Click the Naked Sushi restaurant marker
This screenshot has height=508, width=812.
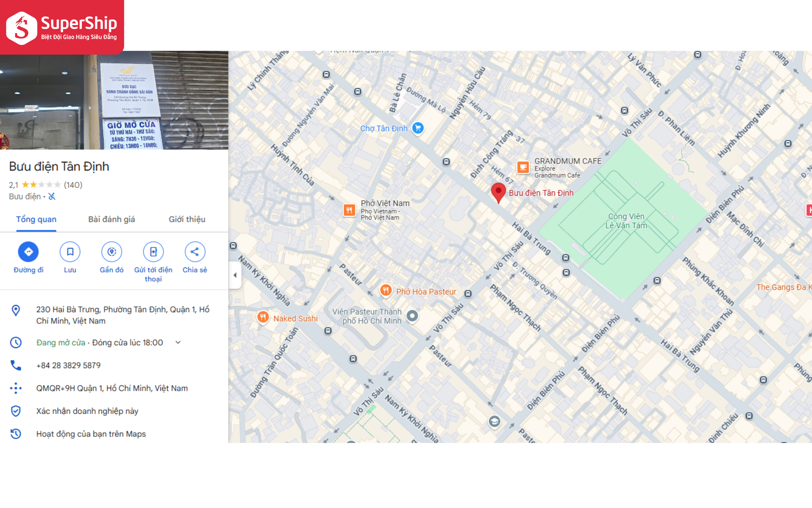(263, 317)
